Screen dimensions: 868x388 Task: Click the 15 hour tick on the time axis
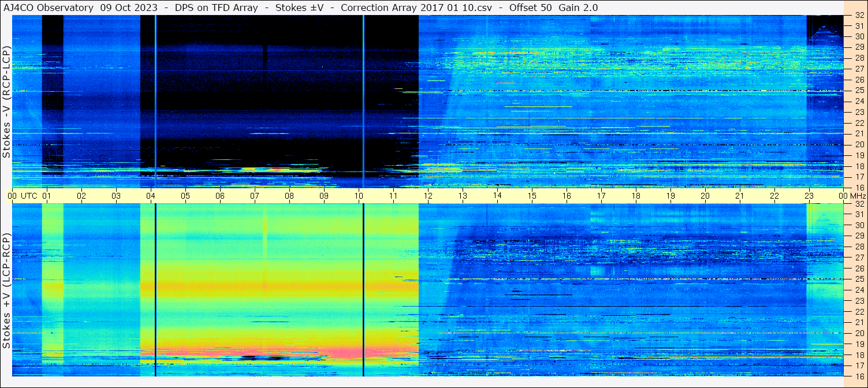tap(532, 196)
